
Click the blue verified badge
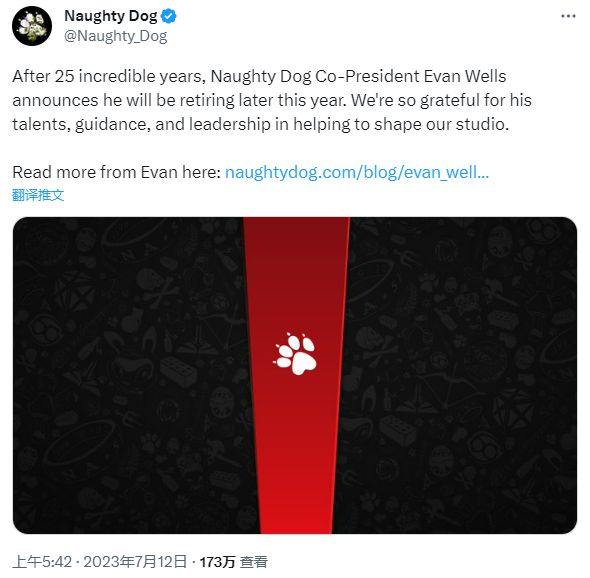click(x=169, y=16)
